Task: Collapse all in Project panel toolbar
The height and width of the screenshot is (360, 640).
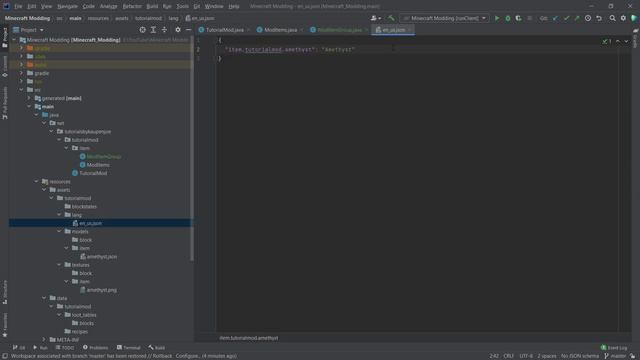Action: click(x=164, y=30)
